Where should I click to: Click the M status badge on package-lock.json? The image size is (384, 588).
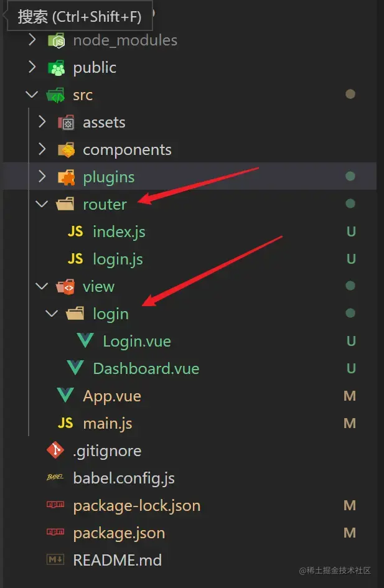(x=350, y=505)
